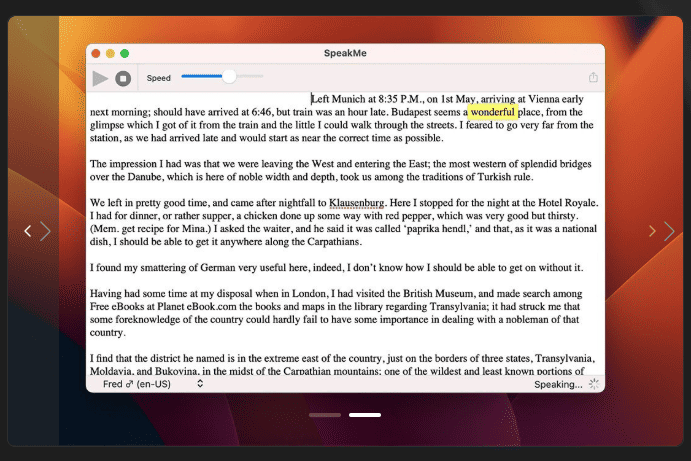Click the word 'Danube' in second paragraph
This screenshot has width=691, height=461.
145,177
